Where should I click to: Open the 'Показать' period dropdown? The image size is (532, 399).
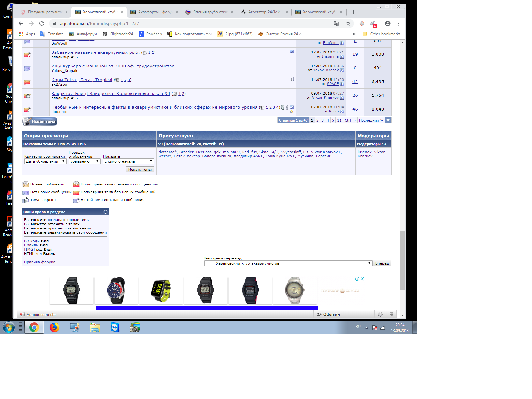pyautogui.click(x=128, y=161)
